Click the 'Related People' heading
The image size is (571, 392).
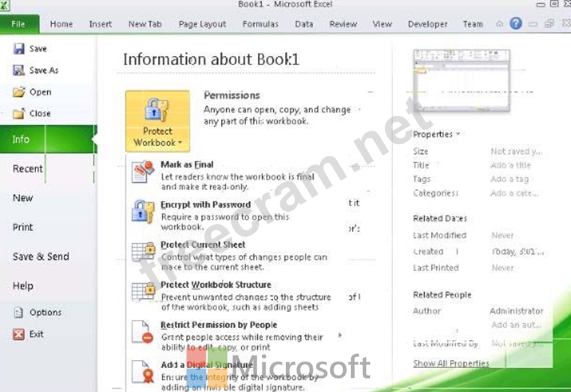click(x=442, y=295)
